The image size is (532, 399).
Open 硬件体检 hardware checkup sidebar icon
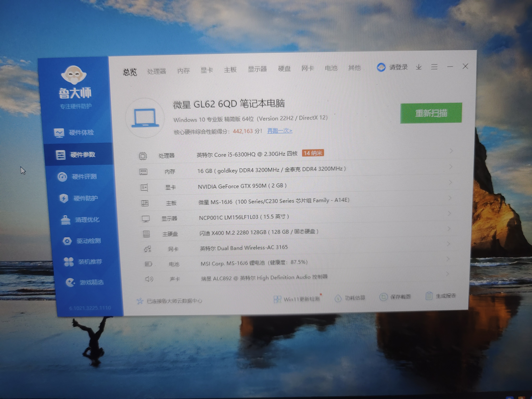[59, 133]
